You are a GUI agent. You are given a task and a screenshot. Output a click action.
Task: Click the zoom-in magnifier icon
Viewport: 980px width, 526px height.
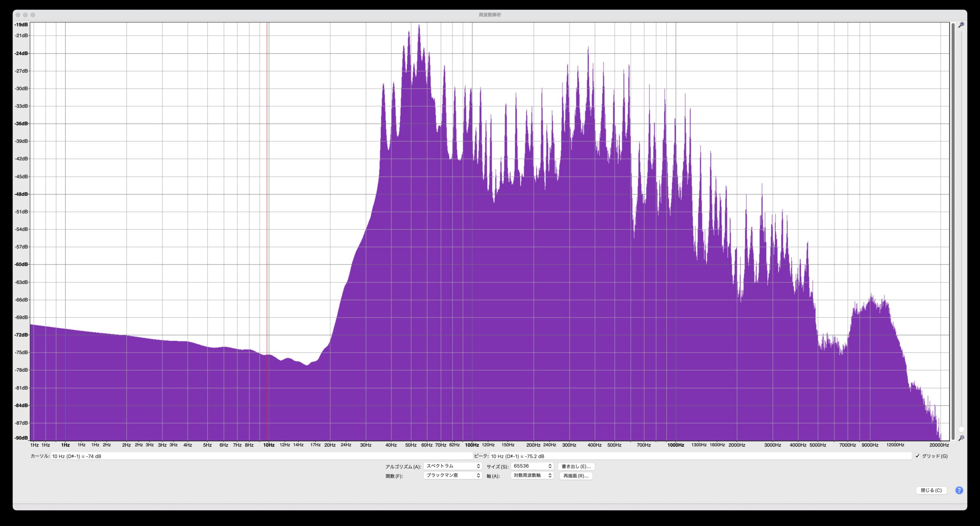[x=961, y=25]
